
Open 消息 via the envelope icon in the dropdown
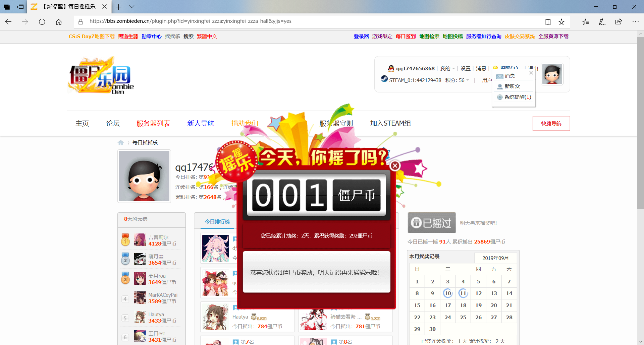(x=499, y=76)
